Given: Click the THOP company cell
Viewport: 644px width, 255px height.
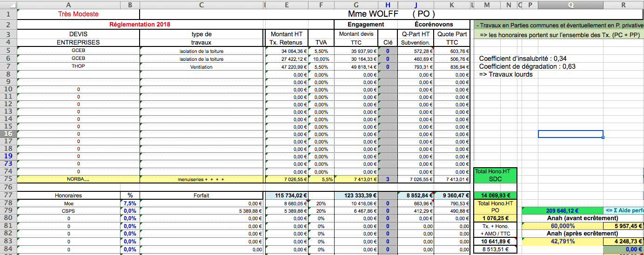Looking at the screenshot, I should click(x=78, y=67).
